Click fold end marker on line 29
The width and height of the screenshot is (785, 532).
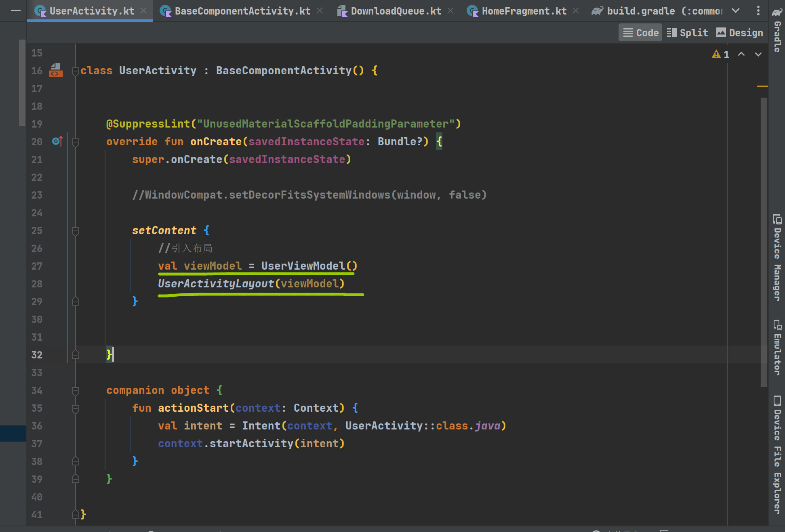(x=75, y=301)
